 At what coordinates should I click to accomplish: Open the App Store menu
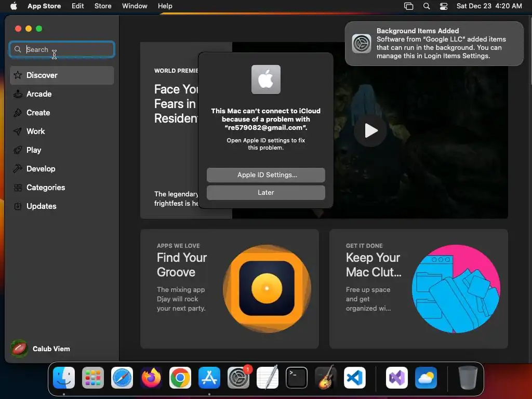(44, 6)
